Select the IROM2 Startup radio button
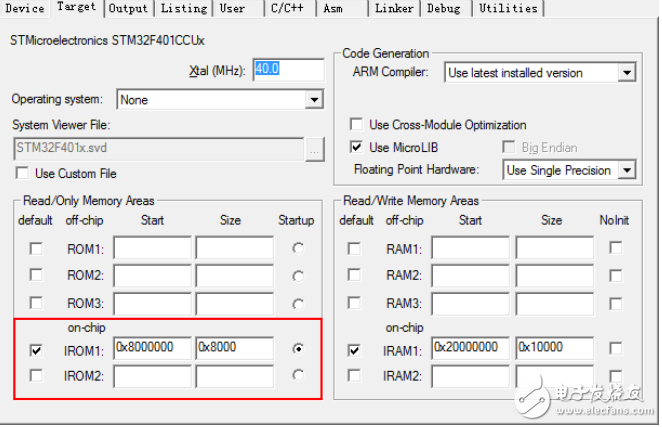The image size is (662, 427). pyautogui.click(x=298, y=375)
